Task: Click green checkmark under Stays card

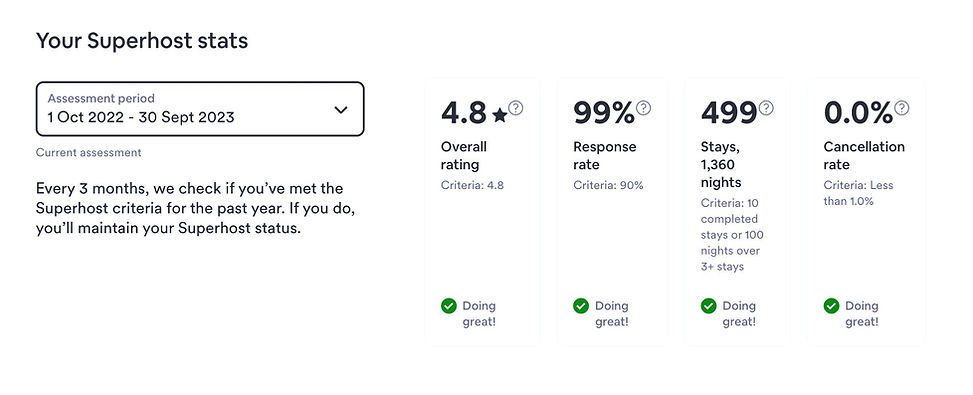Action: (709, 306)
